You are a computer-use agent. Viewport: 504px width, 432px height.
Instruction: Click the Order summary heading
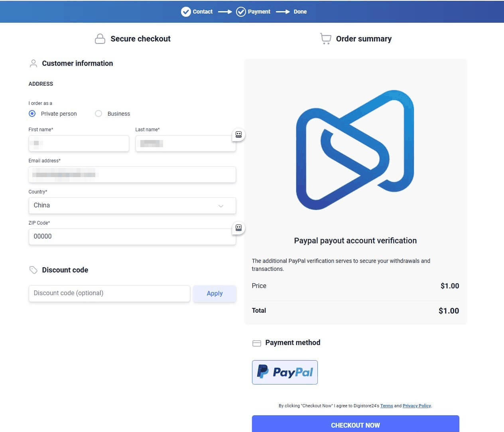click(x=364, y=39)
